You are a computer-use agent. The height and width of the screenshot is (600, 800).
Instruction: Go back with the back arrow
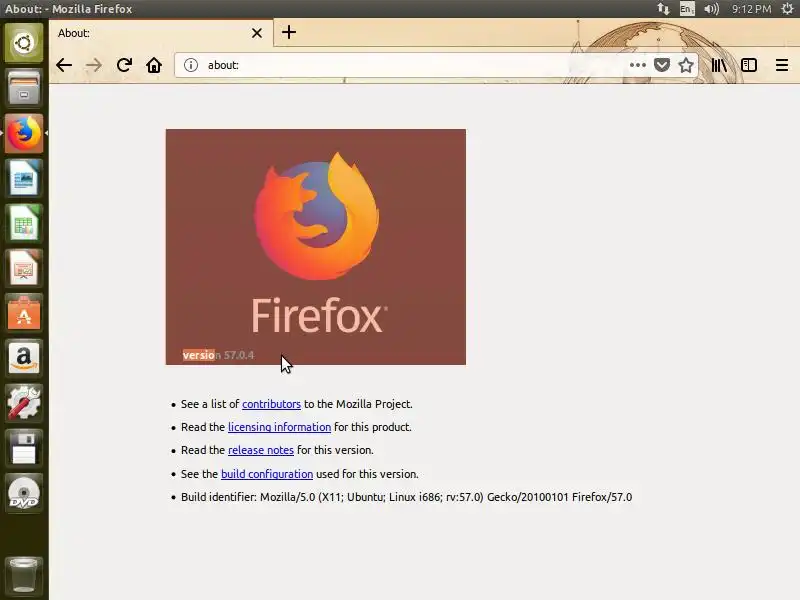[x=64, y=65]
